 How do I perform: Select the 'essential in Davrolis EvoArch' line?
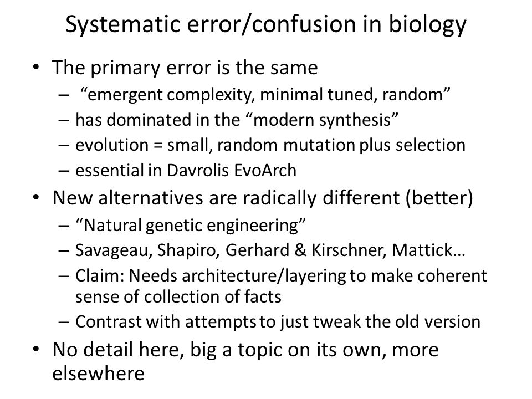point(186,170)
